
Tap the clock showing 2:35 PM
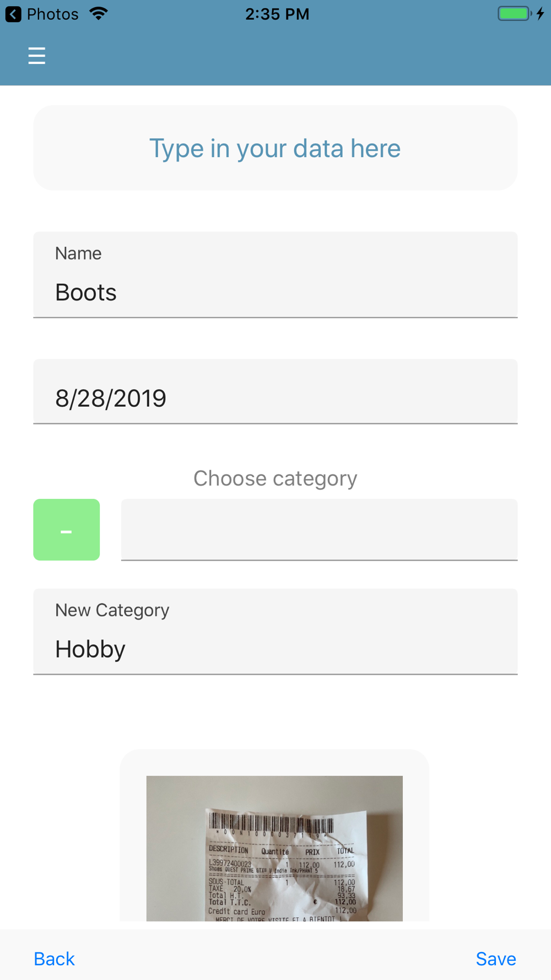coord(277,14)
